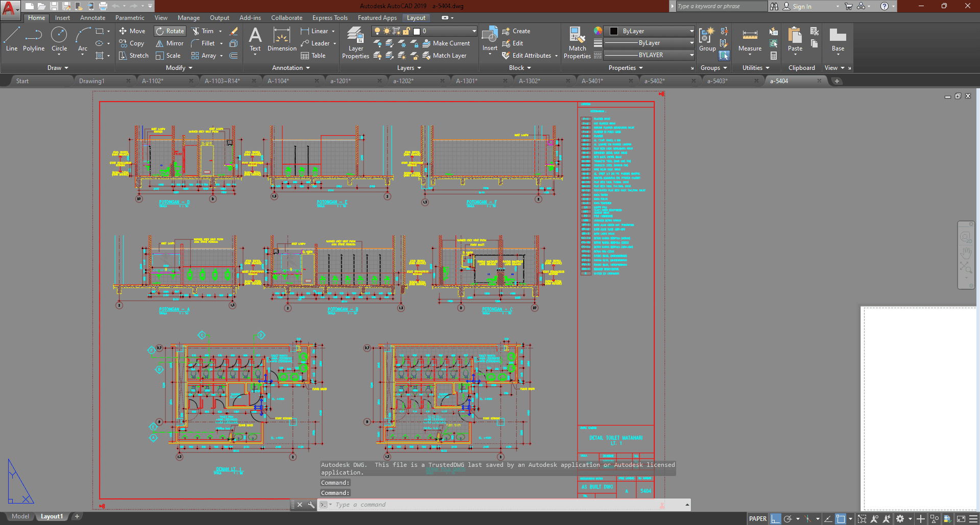Switch to the Model layout tab
The height and width of the screenshot is (525, 980).
[20, 516]
